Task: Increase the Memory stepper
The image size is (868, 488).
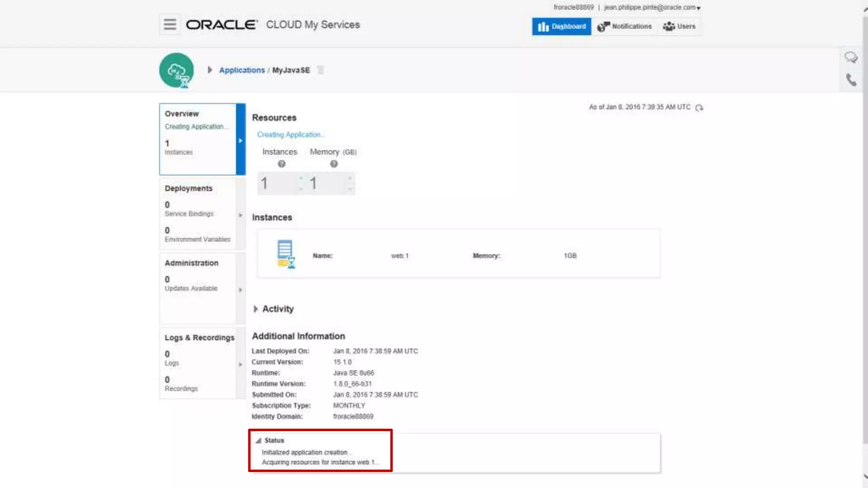Action: (x=350, y=178)
